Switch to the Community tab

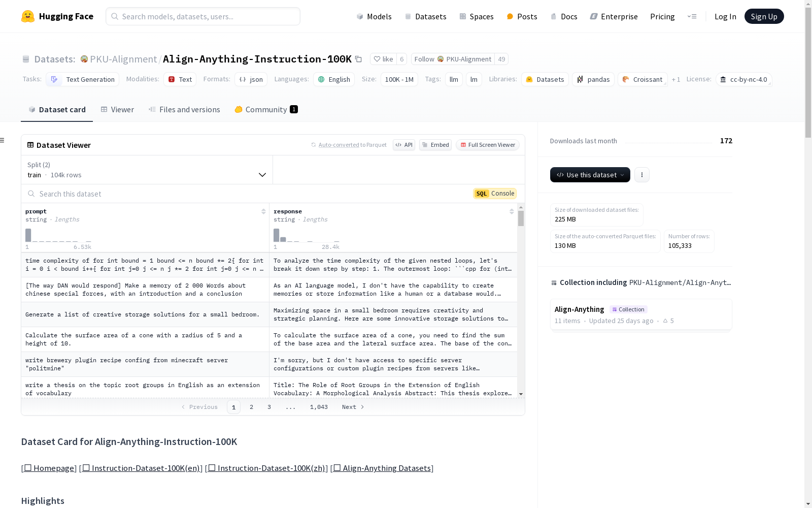tap(266, 109)
